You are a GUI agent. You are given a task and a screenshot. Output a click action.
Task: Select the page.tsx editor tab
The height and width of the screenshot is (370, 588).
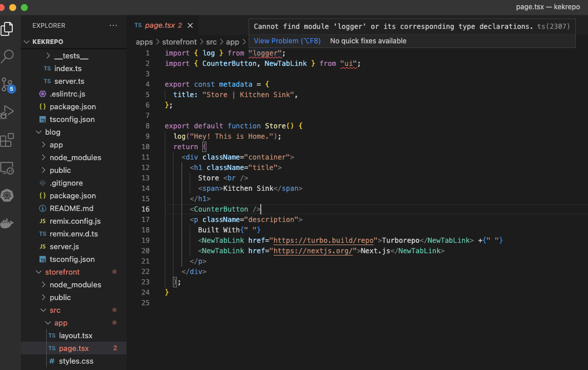coord(164,25)
